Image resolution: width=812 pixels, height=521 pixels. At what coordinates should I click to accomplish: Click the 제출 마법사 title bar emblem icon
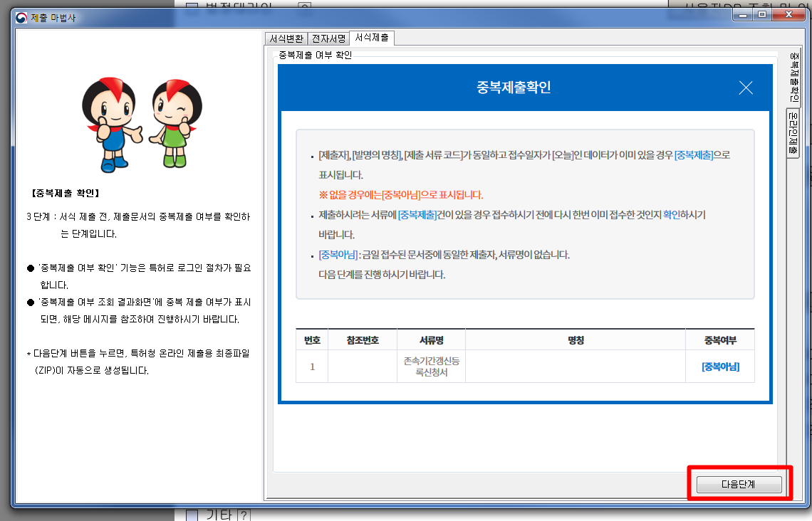pos(21,18)
